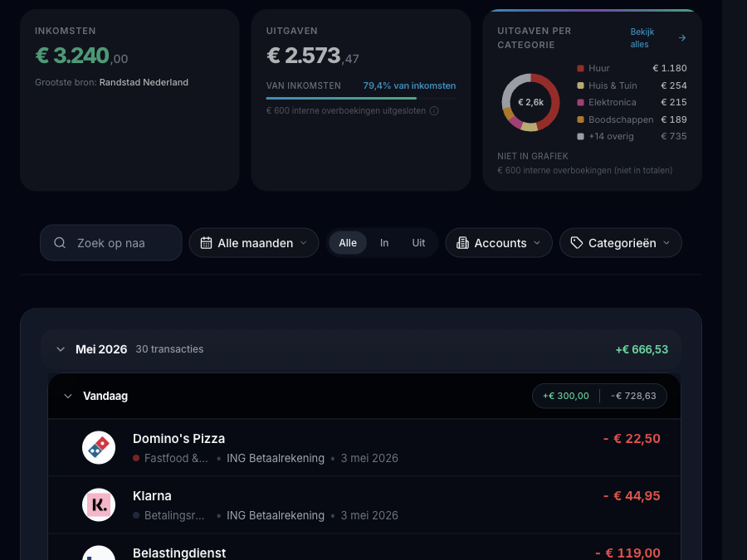Click the Belastingdienst logo

pyautogui.click(x=99, y=553)
